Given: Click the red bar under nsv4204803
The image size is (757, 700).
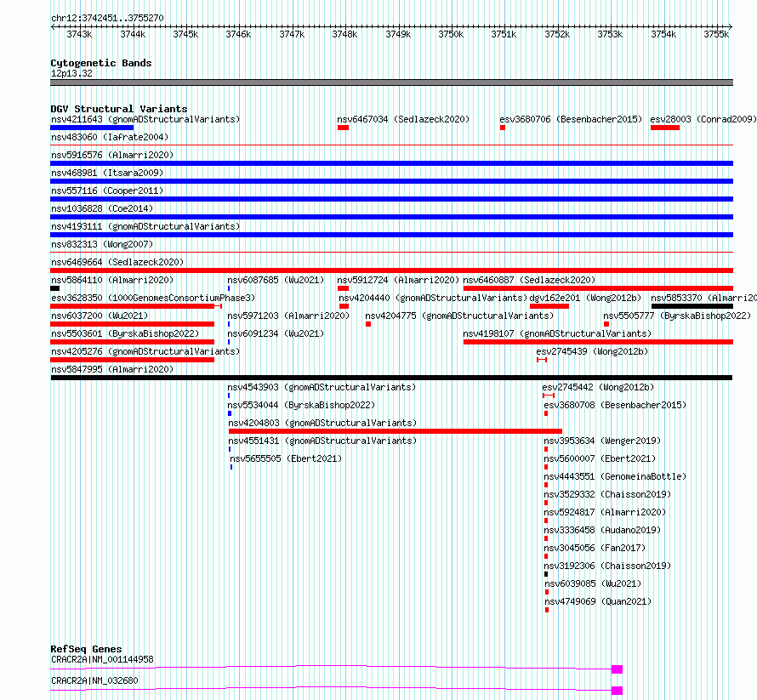Looking at the screenshot, I should tap(396, 431).
